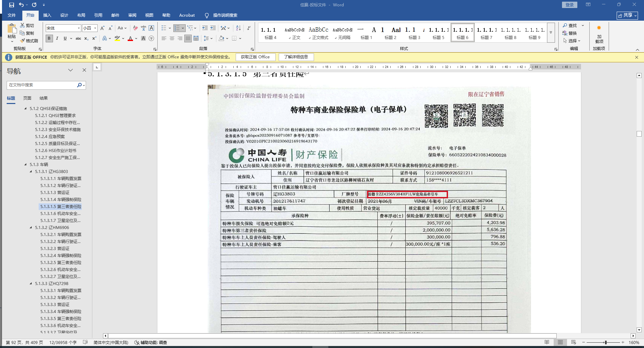Paste clipboard content with 粘贴
Image resolution: width=644 pixels, height=348 pixels.
12,33
